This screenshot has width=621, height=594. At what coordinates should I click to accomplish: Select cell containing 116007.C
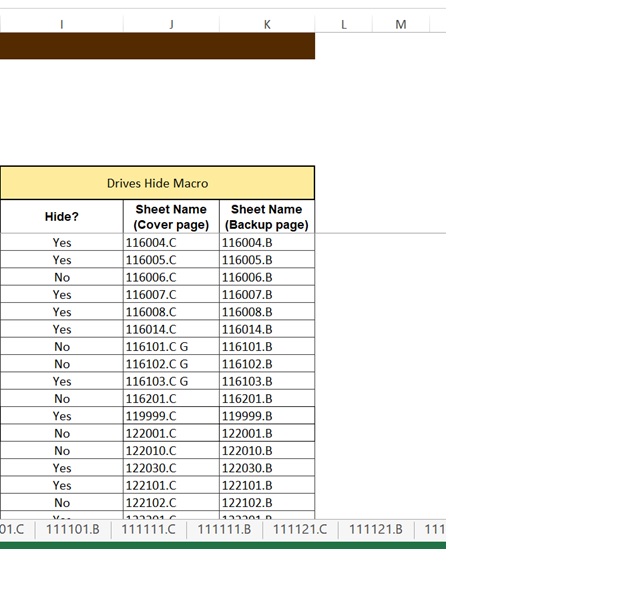(171, 295)
